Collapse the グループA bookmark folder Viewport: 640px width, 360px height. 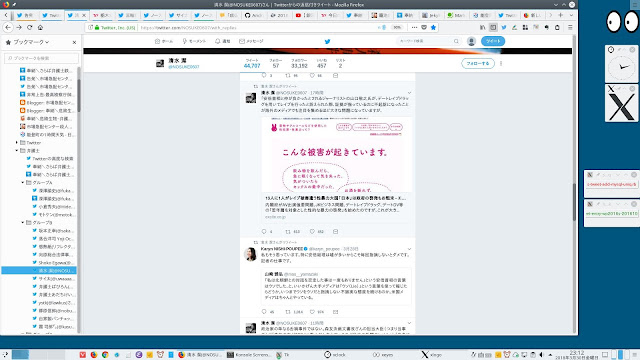(22, 182)
